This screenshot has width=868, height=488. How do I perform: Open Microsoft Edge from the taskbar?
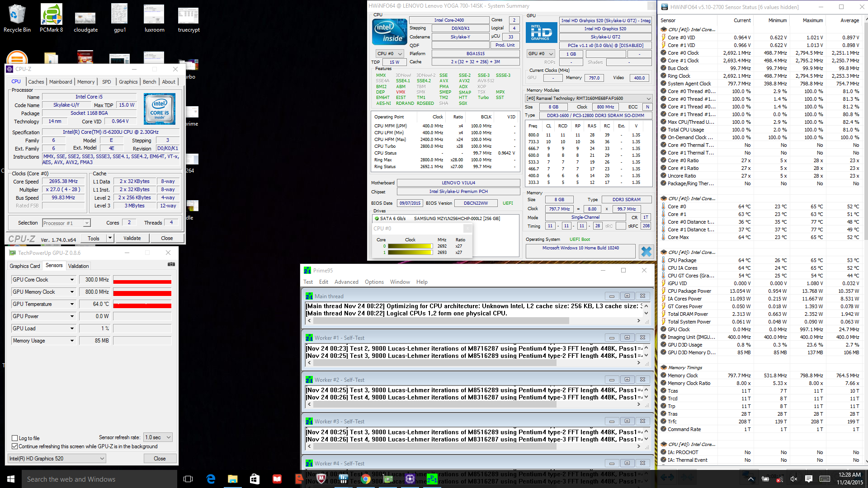pyautogui.click(x=211, y=479)
